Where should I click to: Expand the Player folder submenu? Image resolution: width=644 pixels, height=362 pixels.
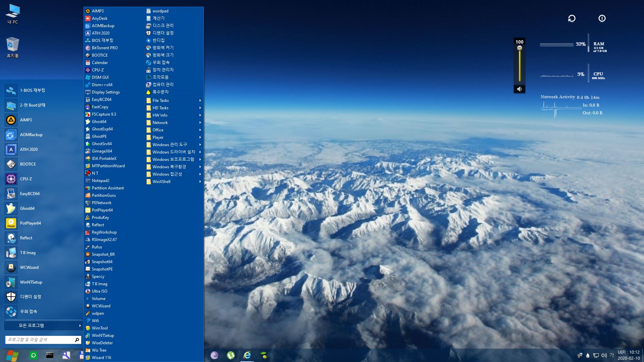pyautogui.click(x=174, y=137)
